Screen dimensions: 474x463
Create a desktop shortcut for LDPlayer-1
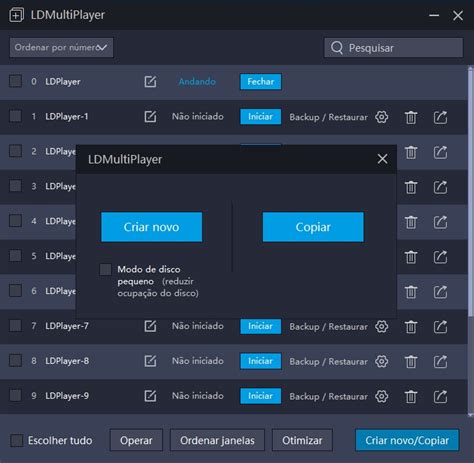click(440, 117)
